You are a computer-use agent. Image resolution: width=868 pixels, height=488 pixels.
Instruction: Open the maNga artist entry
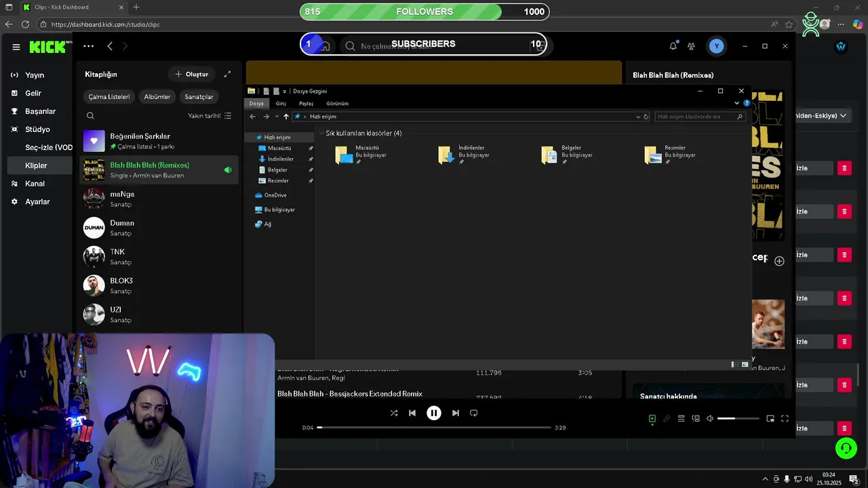159,199
